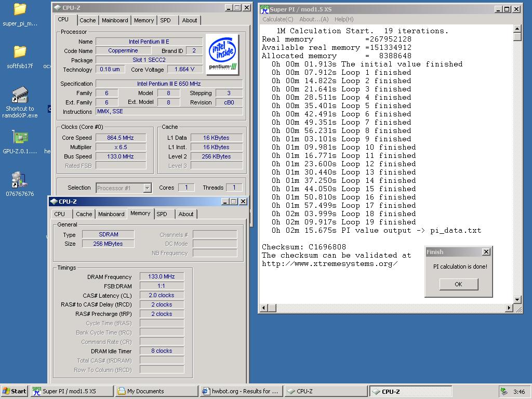Select CPU tab in back CPU-Z window
Screen dimensions: 532x399
click(x=63, y=19)
